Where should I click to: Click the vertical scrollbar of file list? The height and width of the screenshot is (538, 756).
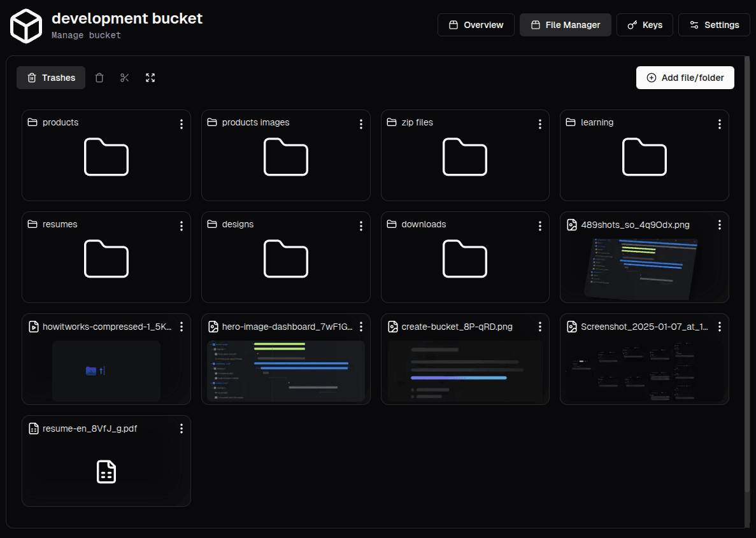(747, 274)
